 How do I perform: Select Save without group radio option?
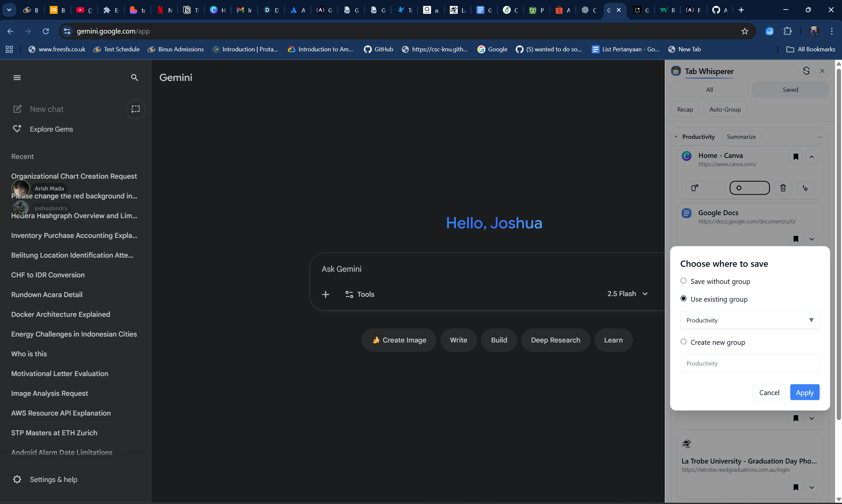pyautogui.click(x=683, y=281)
